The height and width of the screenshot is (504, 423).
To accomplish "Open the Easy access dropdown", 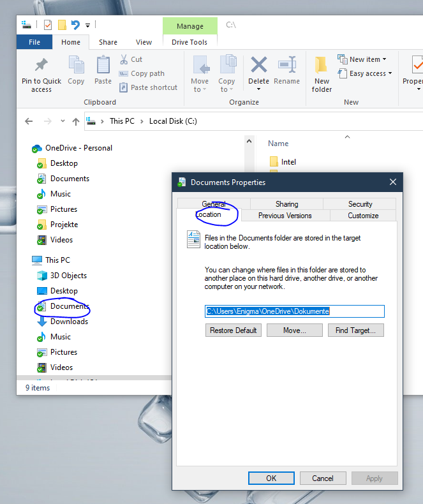I will [x=365, y=73].
